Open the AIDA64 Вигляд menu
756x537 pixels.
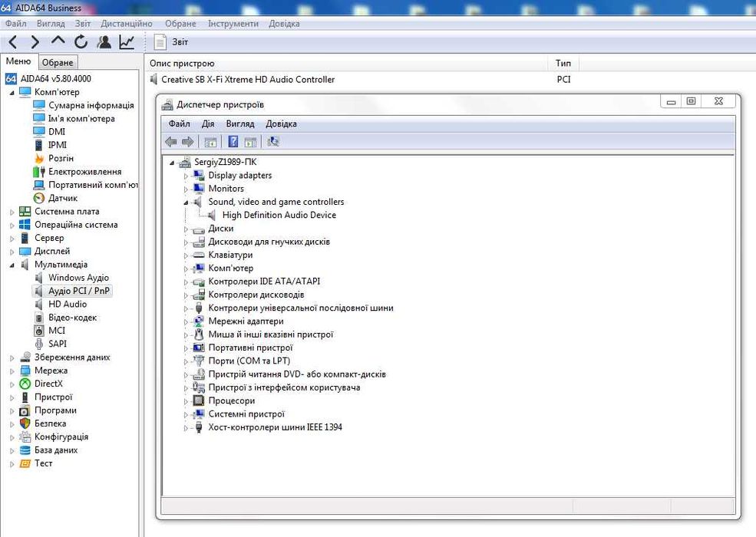pos(51,24)
